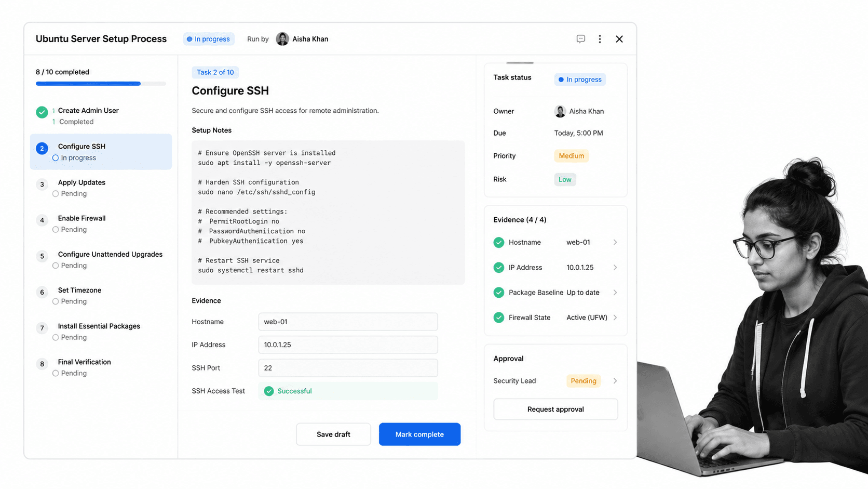Viewport: 868px width, 489px height.
Task: Click green check icon beside IP Address evidence
Action: [499, 267]
